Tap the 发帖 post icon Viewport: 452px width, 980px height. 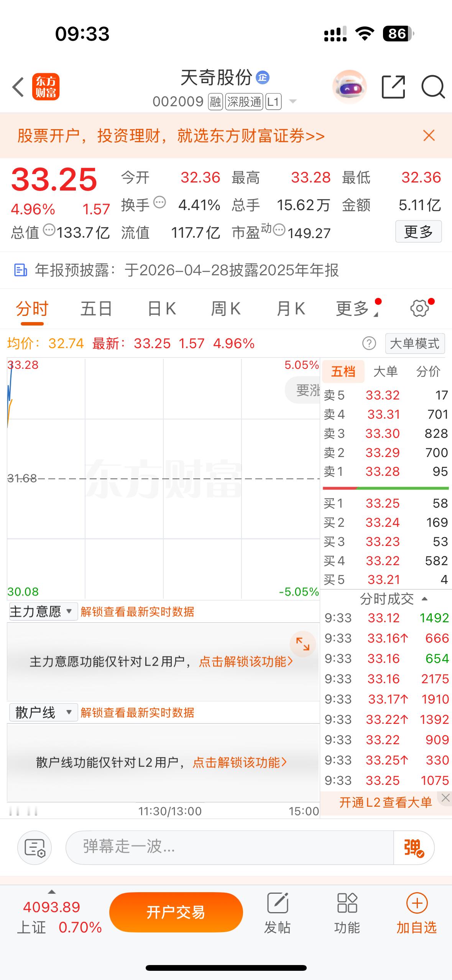coord(278,913)
